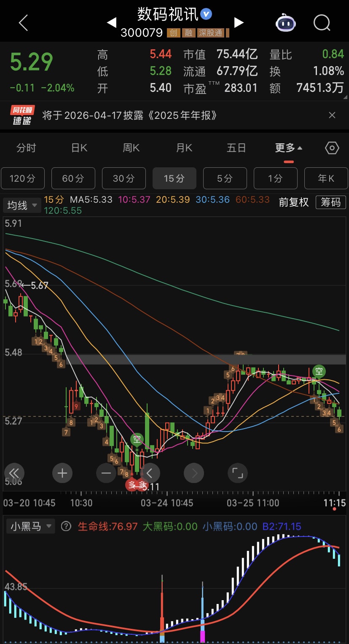Open the stock search

(322, 23)
